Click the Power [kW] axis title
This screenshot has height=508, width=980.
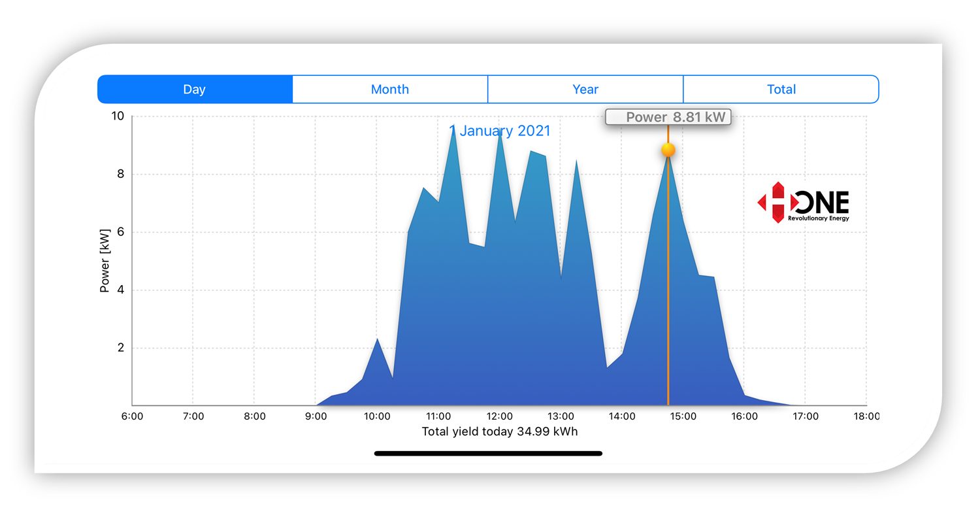[105, 260]
